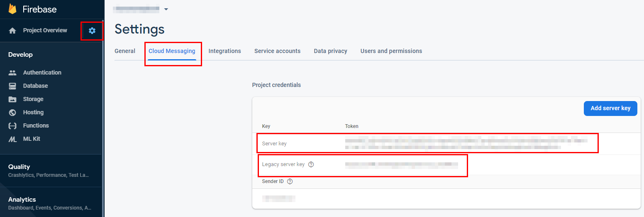Click the Sender ID label
The image size is (644, 217).
click(273, 181)
